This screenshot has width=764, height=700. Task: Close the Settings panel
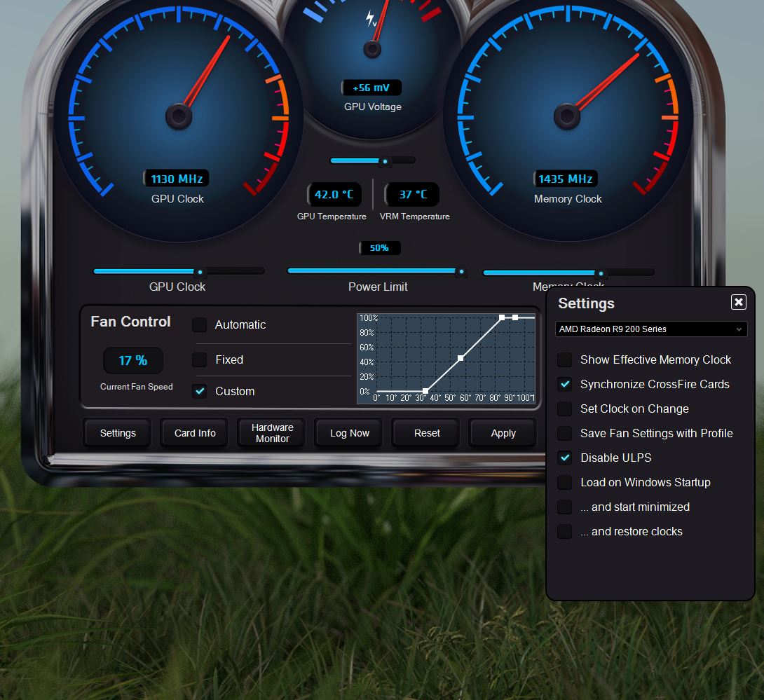pos(738,302)
